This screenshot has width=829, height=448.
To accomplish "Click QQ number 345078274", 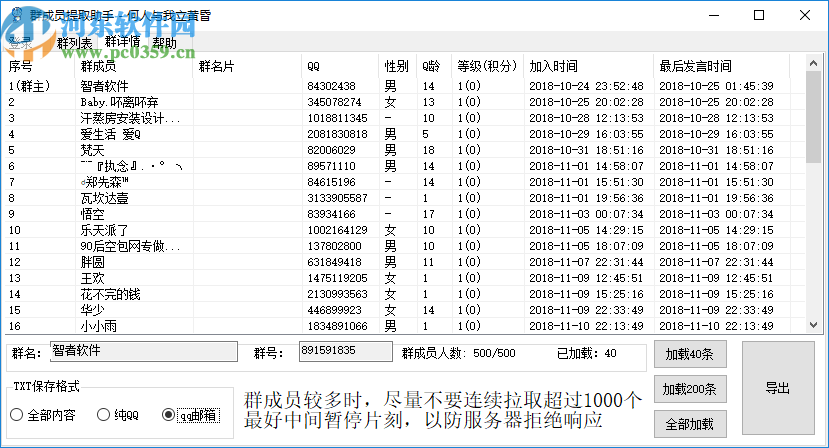I will pyautogui.click(x=335, y=102).
